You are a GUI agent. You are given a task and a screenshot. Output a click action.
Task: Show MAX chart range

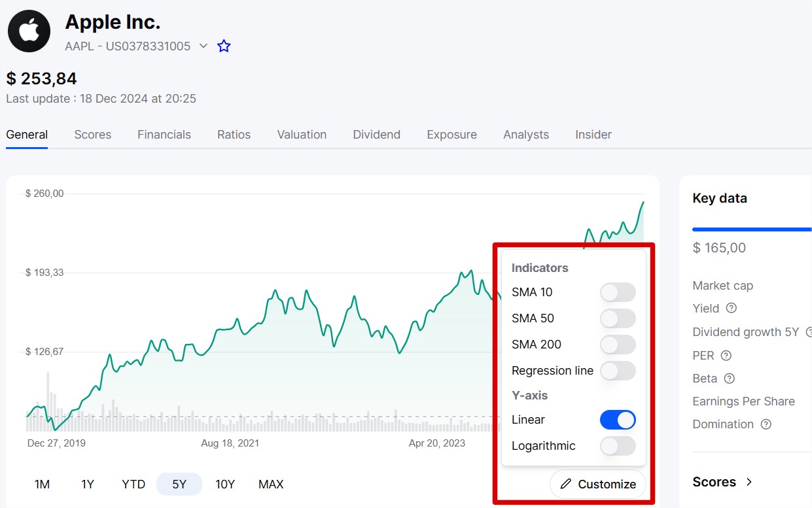tap(271, 484)
